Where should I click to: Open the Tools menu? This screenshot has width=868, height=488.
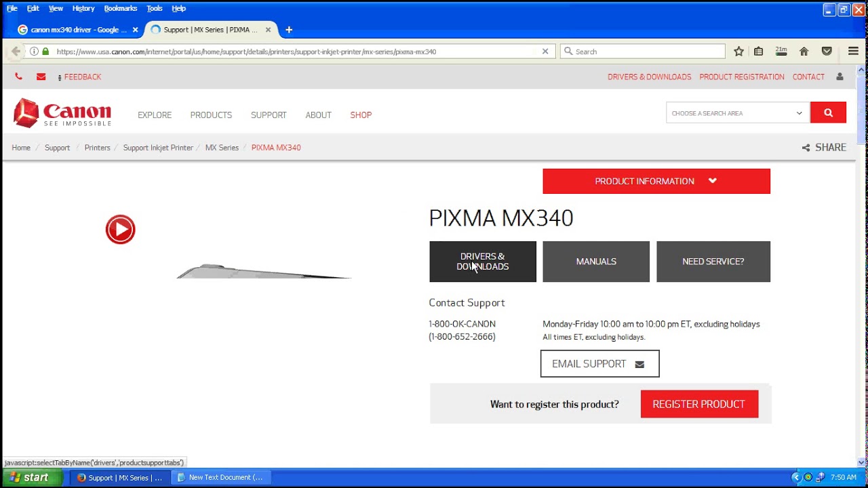tap(155, 8)
